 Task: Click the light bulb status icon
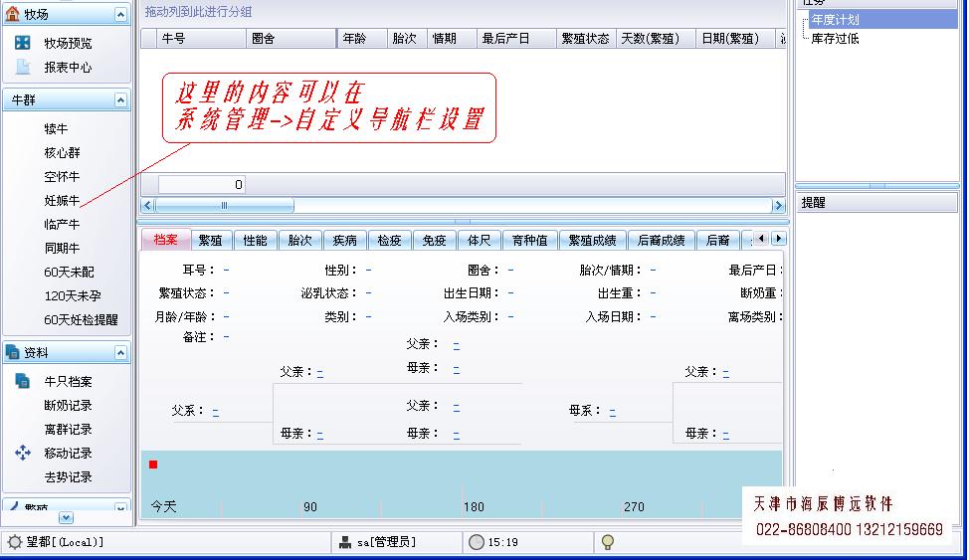click(x=608, y=542)
